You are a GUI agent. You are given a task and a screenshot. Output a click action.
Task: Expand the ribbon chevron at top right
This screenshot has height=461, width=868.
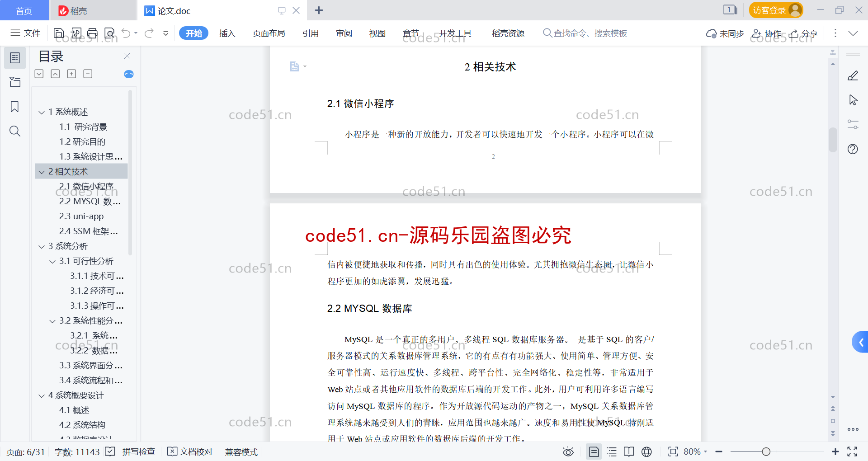tap(853, 33)
